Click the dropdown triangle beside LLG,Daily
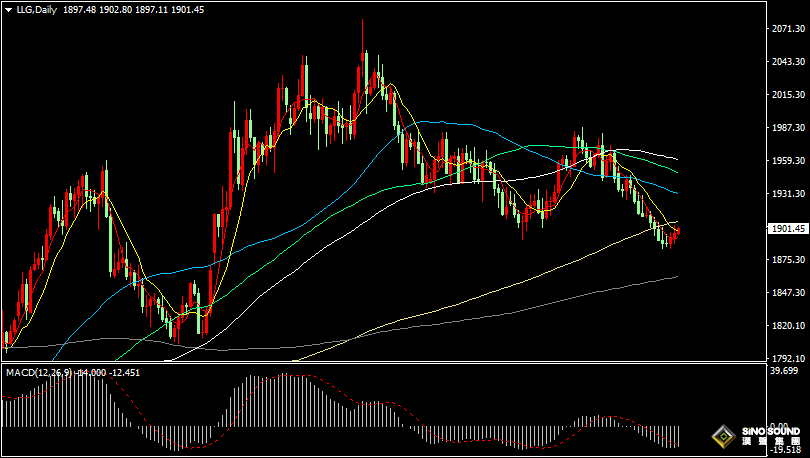This screenshot has height=458, width=810. pos(9,9)
